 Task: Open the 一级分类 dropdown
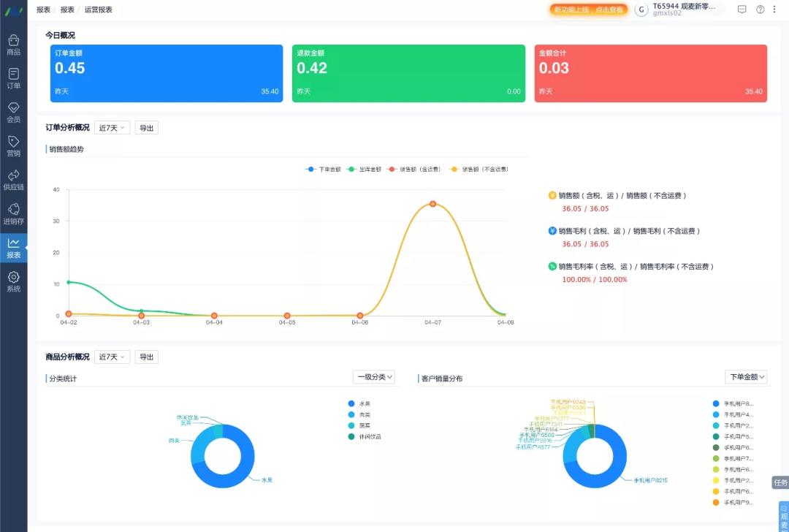pyautogui.click(x=374, y=377)
